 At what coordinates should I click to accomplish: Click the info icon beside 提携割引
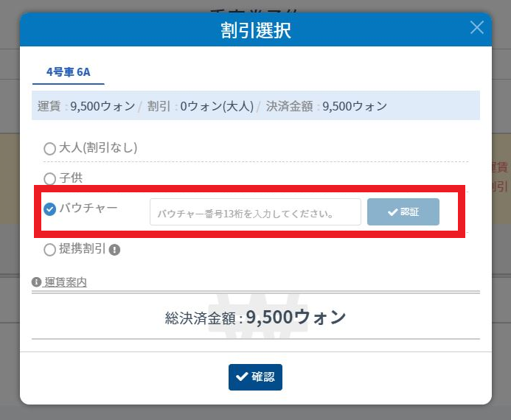[114, 250]
